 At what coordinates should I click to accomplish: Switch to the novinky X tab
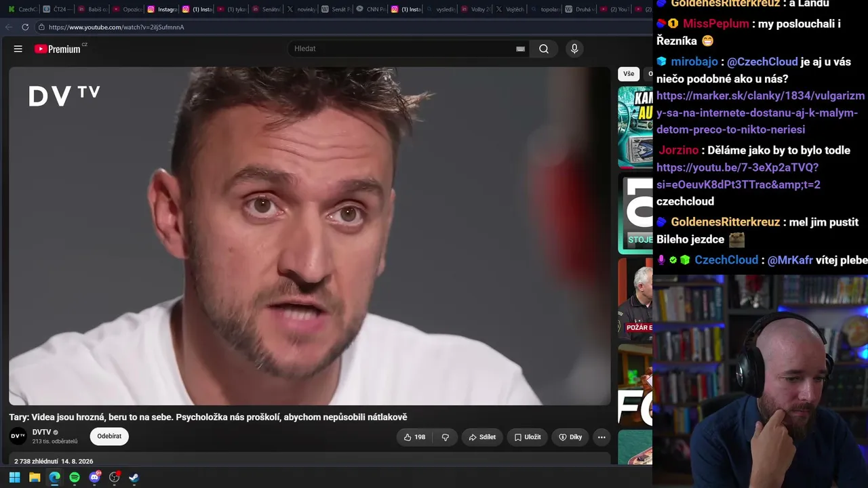[x=300, y=9]
